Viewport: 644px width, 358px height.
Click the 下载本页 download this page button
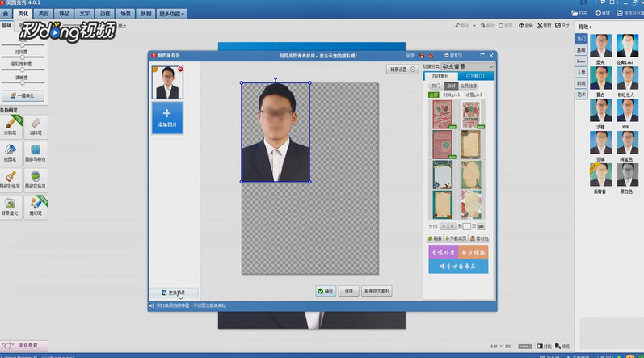(x=456, y=238)
